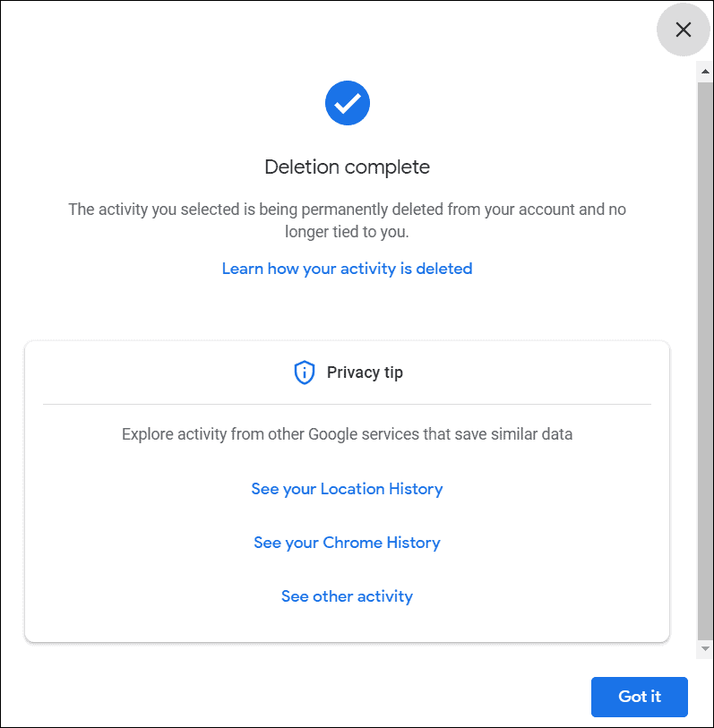Image resolution: width=714 pixels, height=728 pixels.
Task: Click the scrollbar up arrow
Action: point(705,72)
